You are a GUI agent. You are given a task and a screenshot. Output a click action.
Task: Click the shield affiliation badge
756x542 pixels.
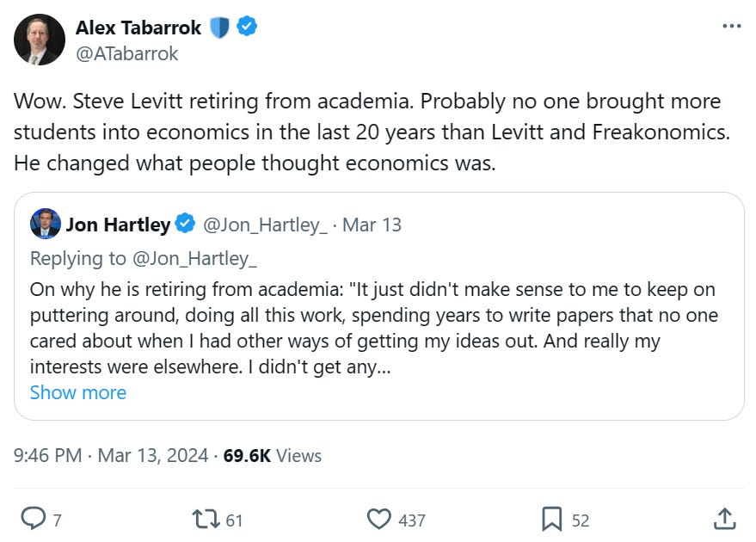(x=219, y=28)
